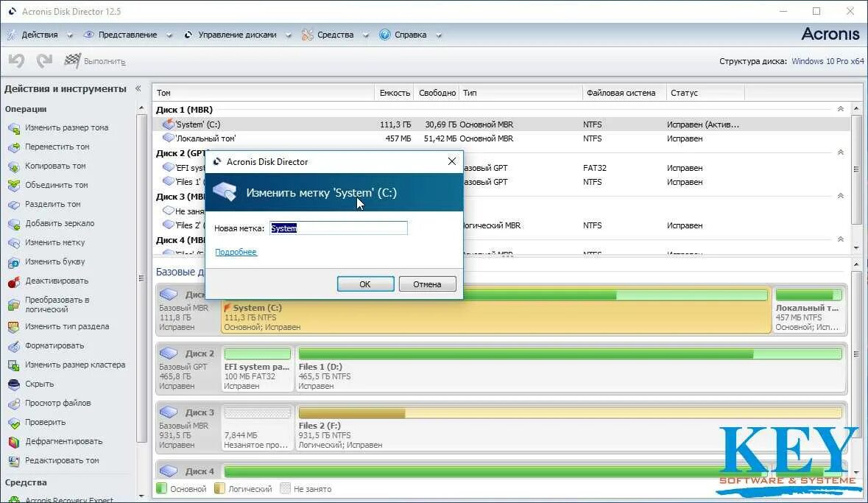Click the 'Новая метка' text field

pyautogui.click(x=338, y=228)
